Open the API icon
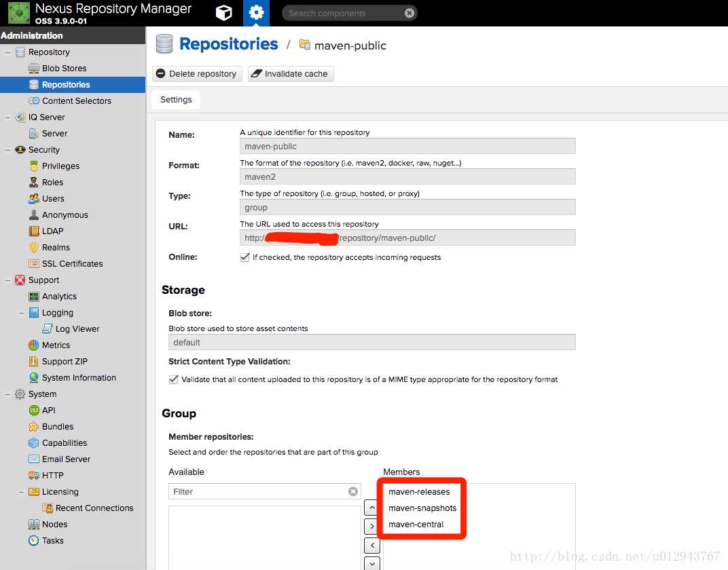 (x=33, y=410)
